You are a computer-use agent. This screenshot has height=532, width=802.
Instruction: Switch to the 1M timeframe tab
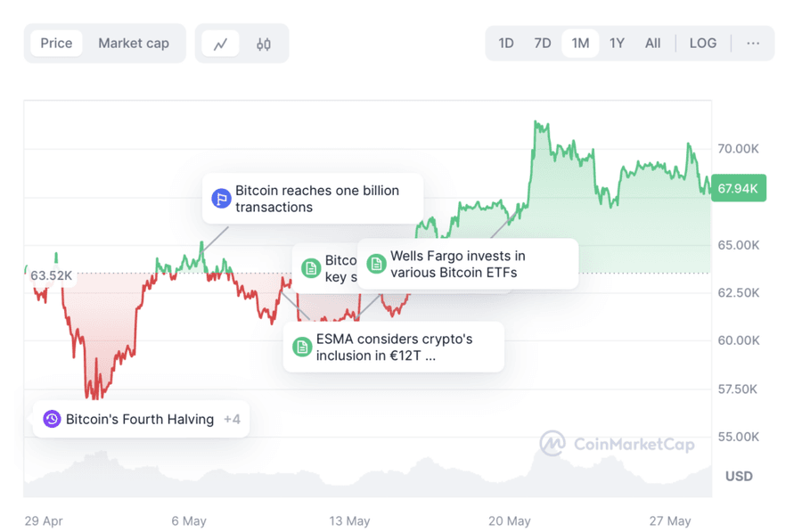click(x=579, y=42)
